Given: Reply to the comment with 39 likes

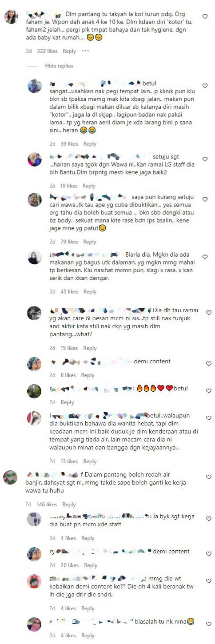Looking at the screenshot, I should pos(90,144).
